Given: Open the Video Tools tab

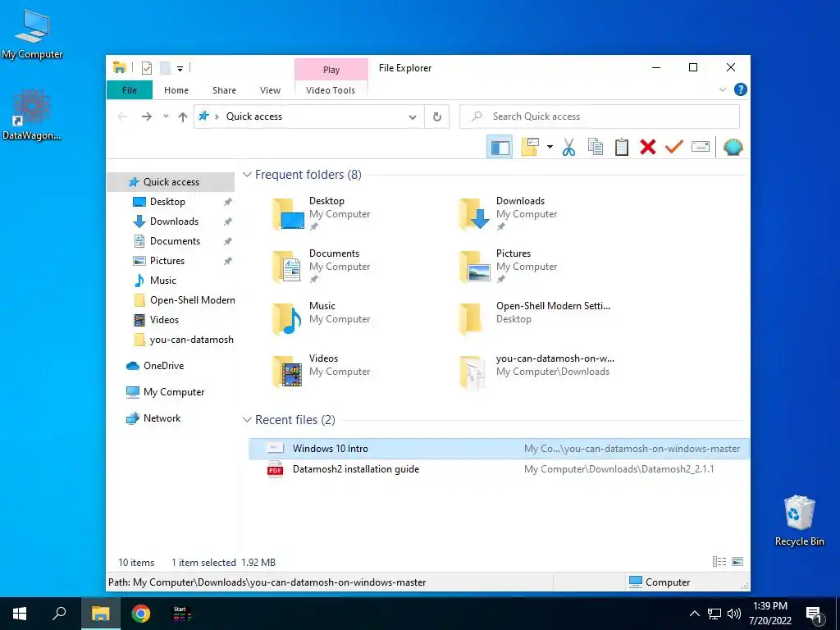Looking at the screenshot, I should point(331,90).
